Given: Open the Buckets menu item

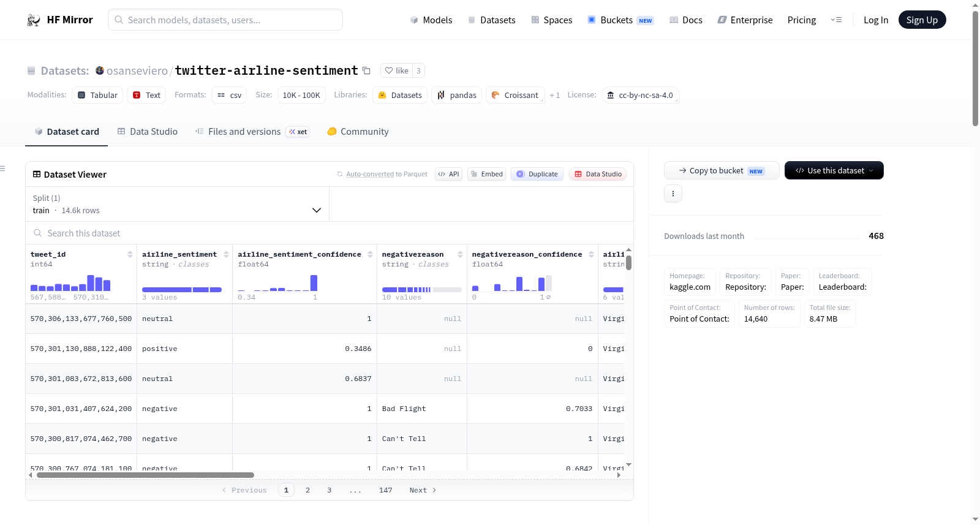Looking at the screenshot, I should pos(620,20).
